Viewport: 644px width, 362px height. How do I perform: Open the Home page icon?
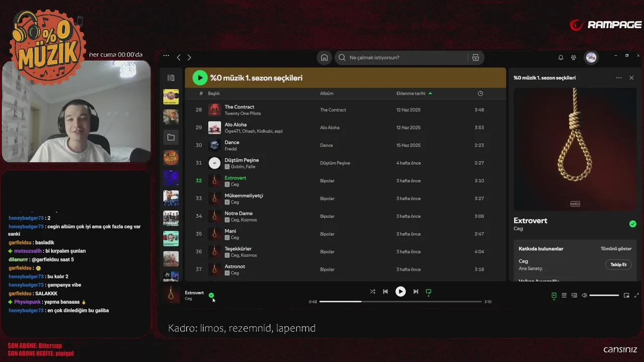[325, 57]
